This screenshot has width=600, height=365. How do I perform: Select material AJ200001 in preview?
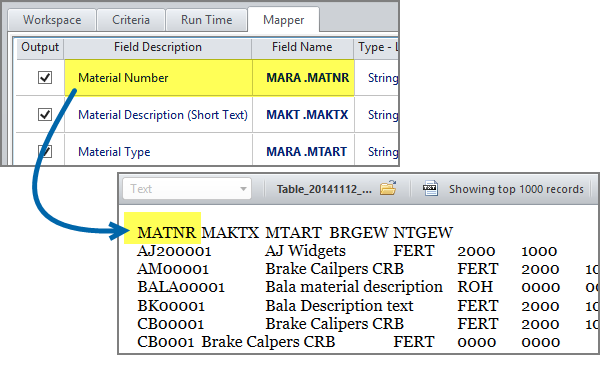[174, 251]
